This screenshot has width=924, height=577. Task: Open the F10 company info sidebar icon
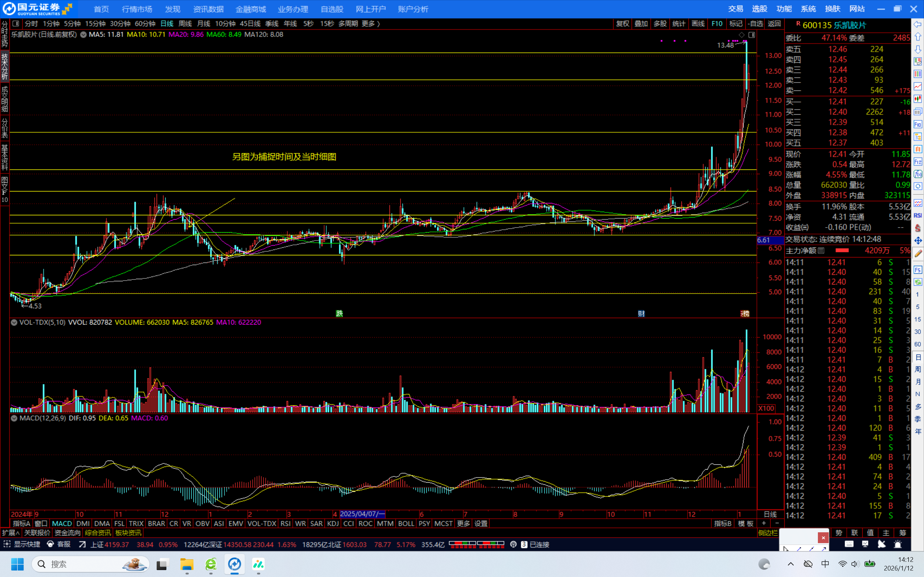tap(918, 124)
